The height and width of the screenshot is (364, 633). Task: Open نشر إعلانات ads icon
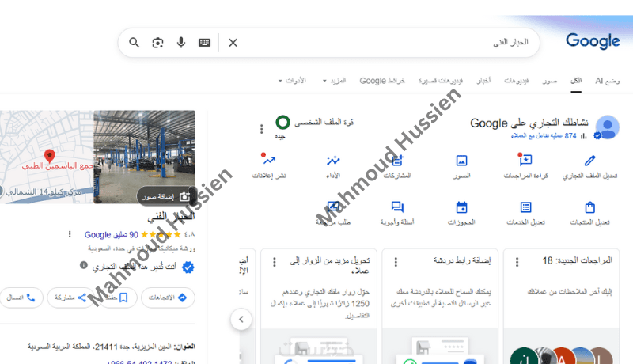coord(269,160)
